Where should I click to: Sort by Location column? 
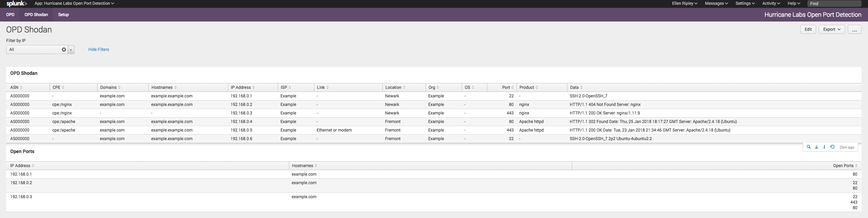[x=395, y=87]
